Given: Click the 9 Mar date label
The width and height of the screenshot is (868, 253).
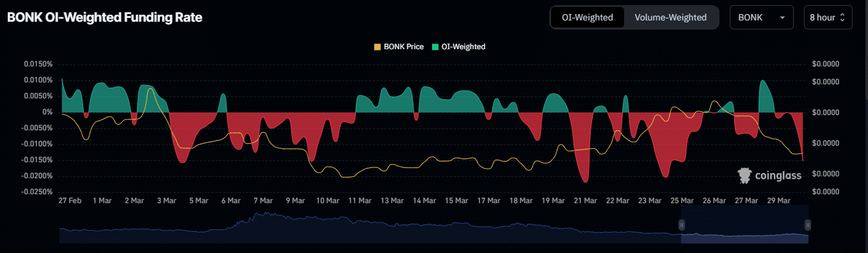Looking at the screenshot, I should coord(295,201).
